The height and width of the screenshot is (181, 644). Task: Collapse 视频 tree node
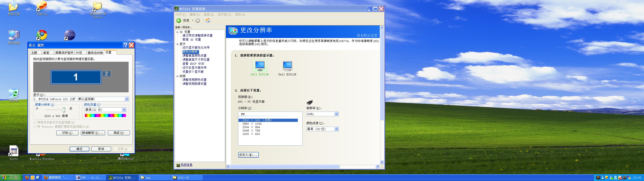[x=178, y=76]
